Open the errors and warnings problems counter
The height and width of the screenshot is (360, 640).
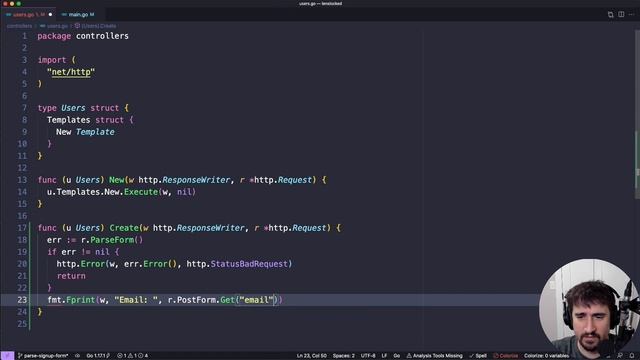point(133,356)
